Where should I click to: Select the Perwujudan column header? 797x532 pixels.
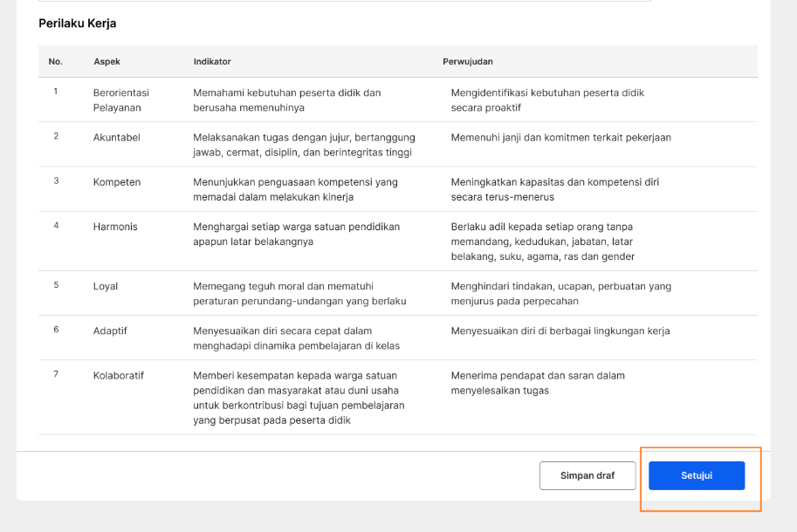468,61
